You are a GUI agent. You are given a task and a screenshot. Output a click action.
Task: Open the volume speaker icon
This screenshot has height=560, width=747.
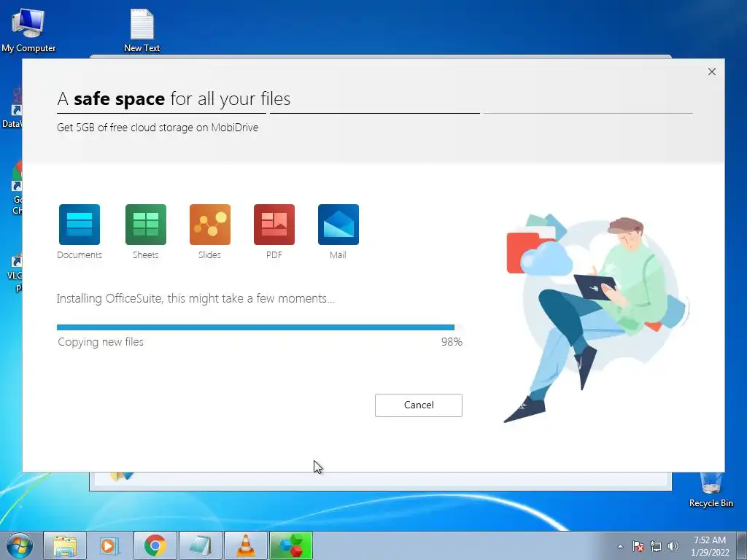673,546
